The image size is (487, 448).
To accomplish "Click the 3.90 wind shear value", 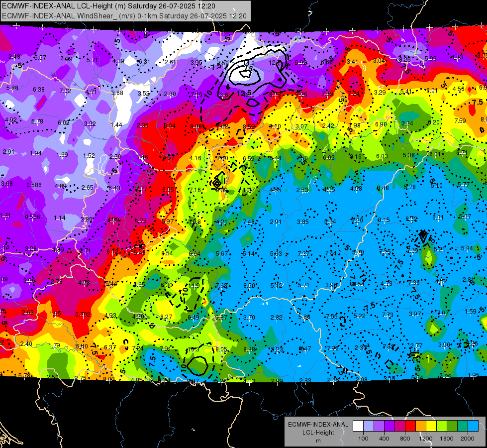I will [444, 345].
